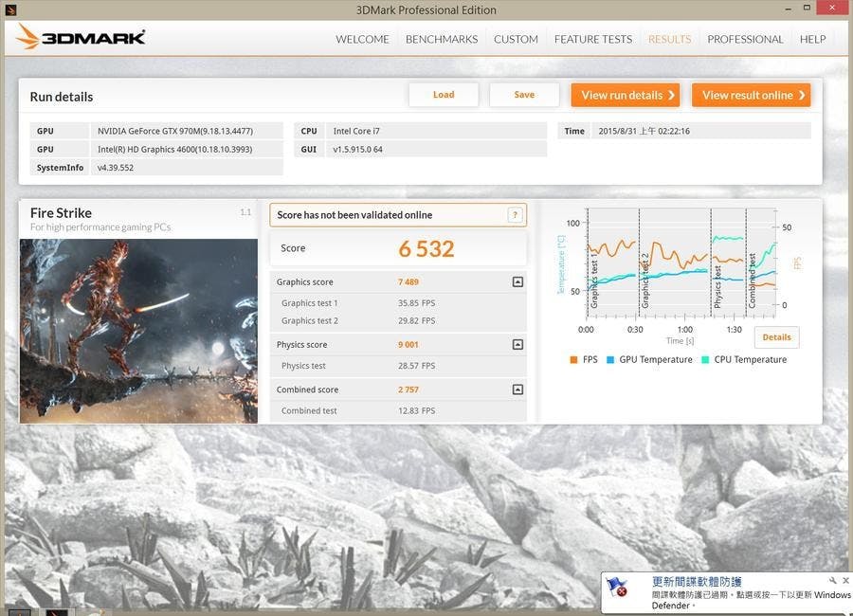
Task: Toggle the FPS legend series in the chart
Action: click(x=583, y=360)
